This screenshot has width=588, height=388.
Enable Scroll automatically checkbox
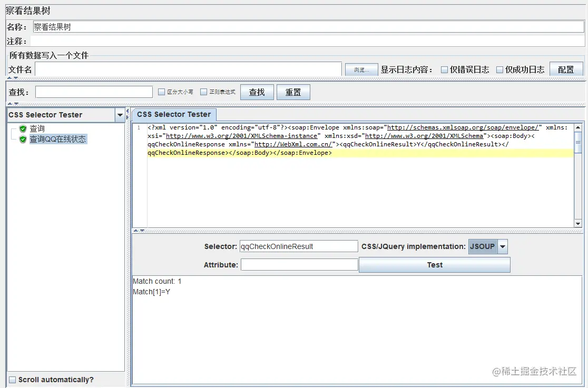click(x=12, y=380)
